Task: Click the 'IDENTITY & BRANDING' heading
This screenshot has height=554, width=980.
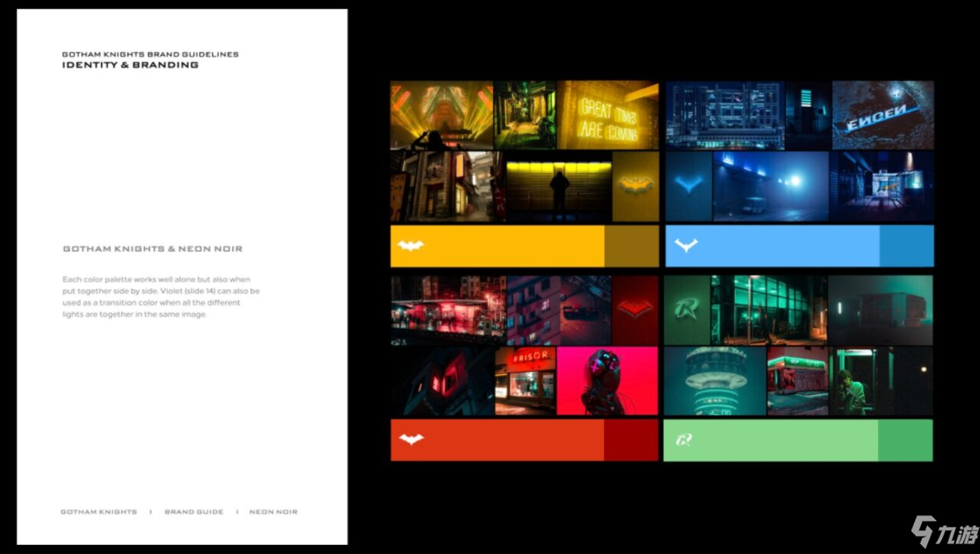Action: click(130, 65)
